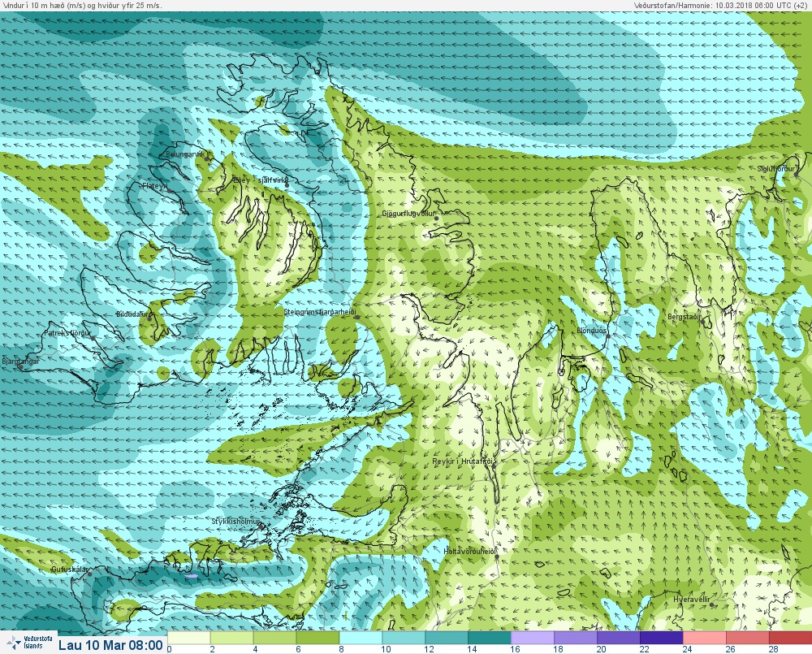Click the red legend swatch above 28 m/s
812x654 pixels.
(x=790, y=638)
